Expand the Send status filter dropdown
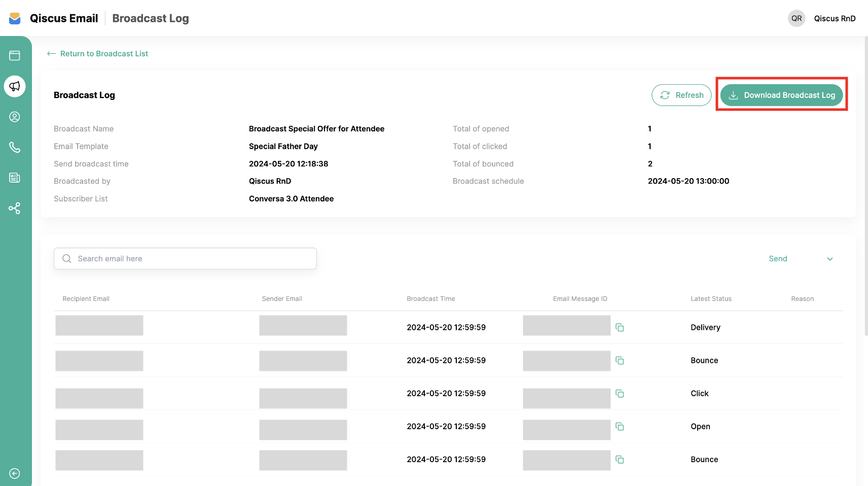The width and height of the screenshot is (868, 486). point(801,259)
